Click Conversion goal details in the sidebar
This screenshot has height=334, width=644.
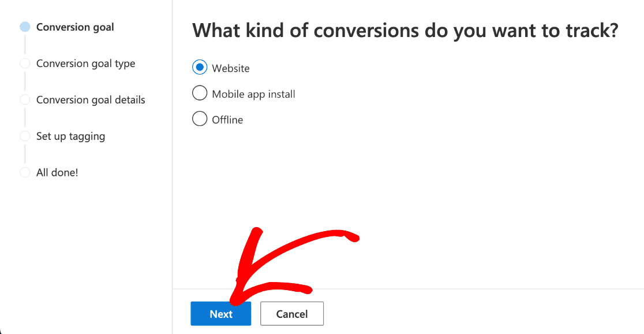click(90, 99)
